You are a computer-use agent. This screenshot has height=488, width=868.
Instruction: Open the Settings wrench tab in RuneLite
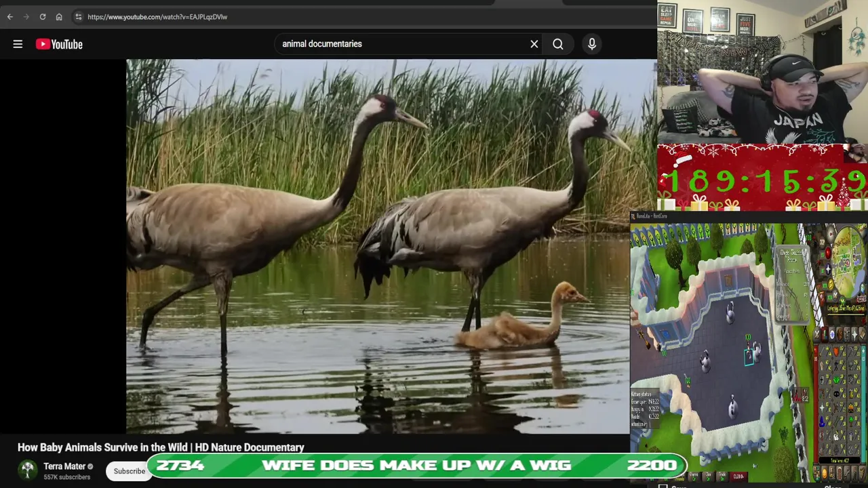(847, 472)
